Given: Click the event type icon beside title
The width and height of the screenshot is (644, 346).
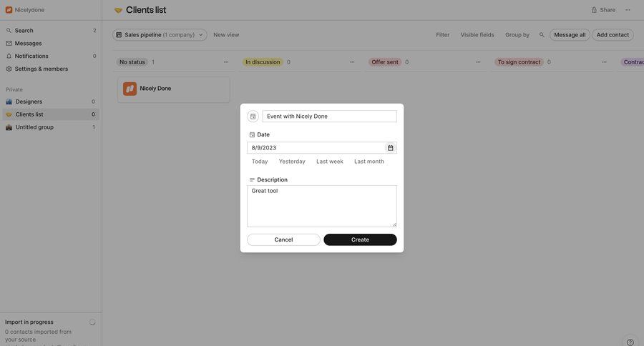Looking at the screenshot, I should [x=253, y=117].
